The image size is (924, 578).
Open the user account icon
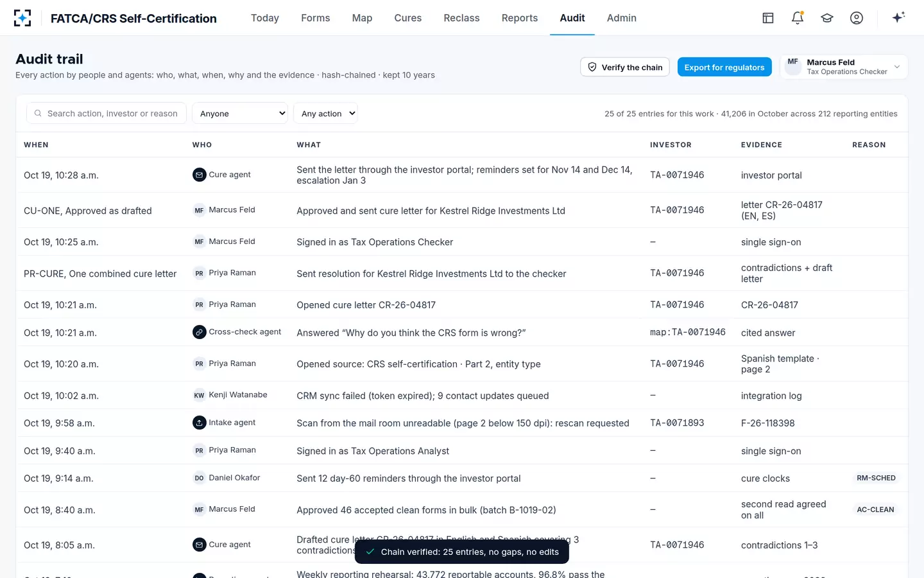click(857, 18)
